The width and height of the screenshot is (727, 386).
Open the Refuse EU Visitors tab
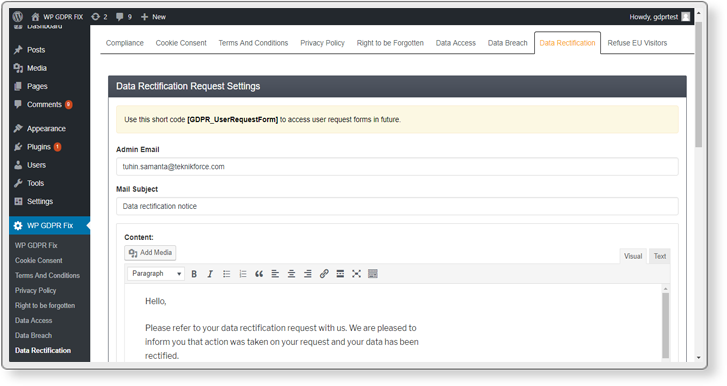(x=638, y=43)
